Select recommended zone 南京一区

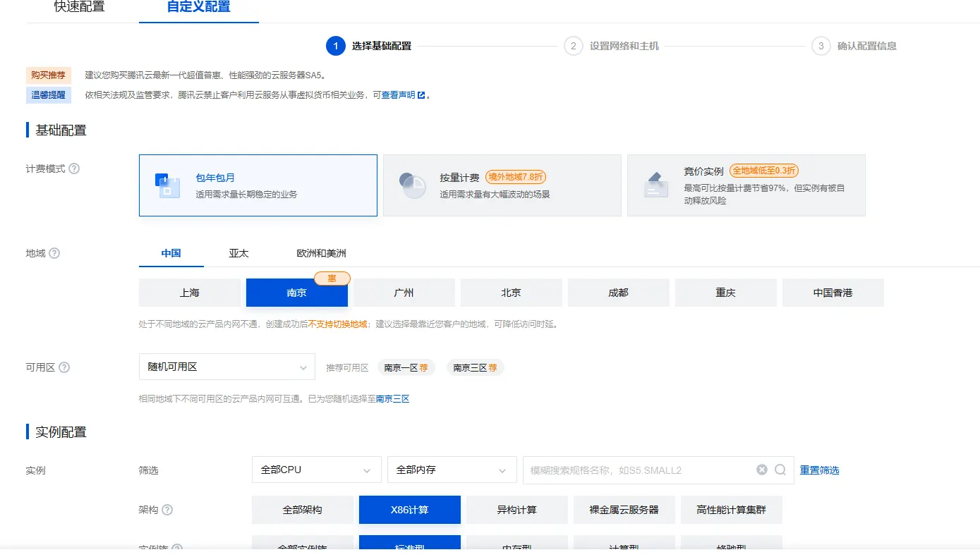(406, 367)
